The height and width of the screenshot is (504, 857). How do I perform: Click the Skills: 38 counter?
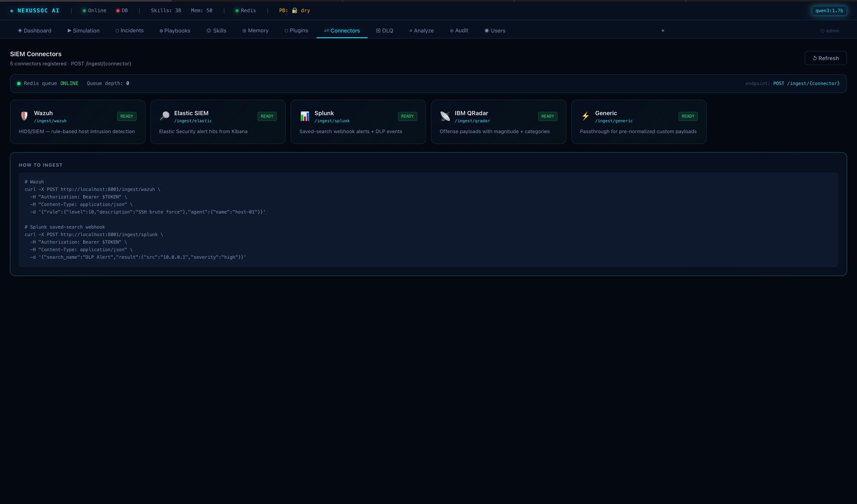(x=166, y=10)
